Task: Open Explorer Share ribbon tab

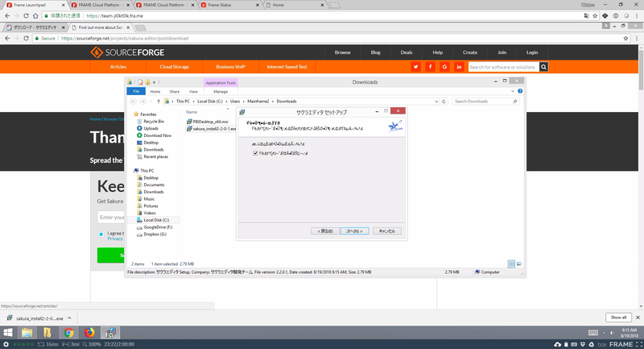Action: (x=175, y=91)
